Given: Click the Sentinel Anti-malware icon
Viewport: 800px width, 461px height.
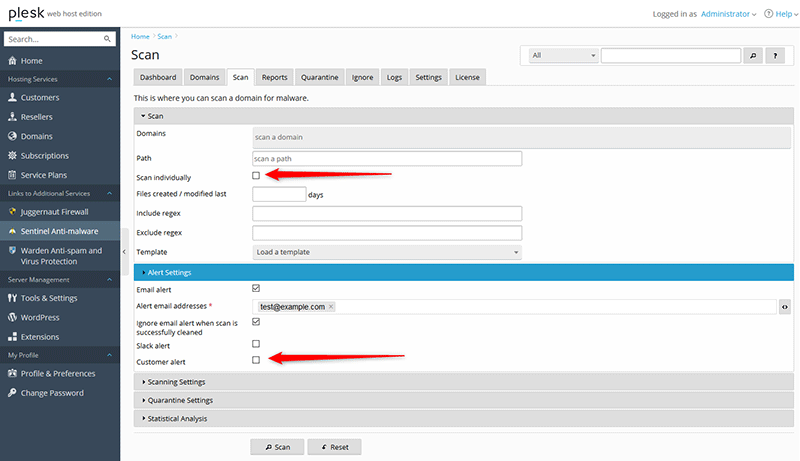Looking at the screenshot, I should tap(12, 231).
